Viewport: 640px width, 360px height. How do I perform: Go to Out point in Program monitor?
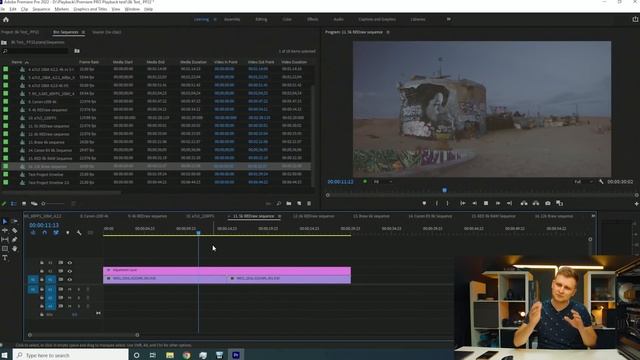click(x=509, y=203)
